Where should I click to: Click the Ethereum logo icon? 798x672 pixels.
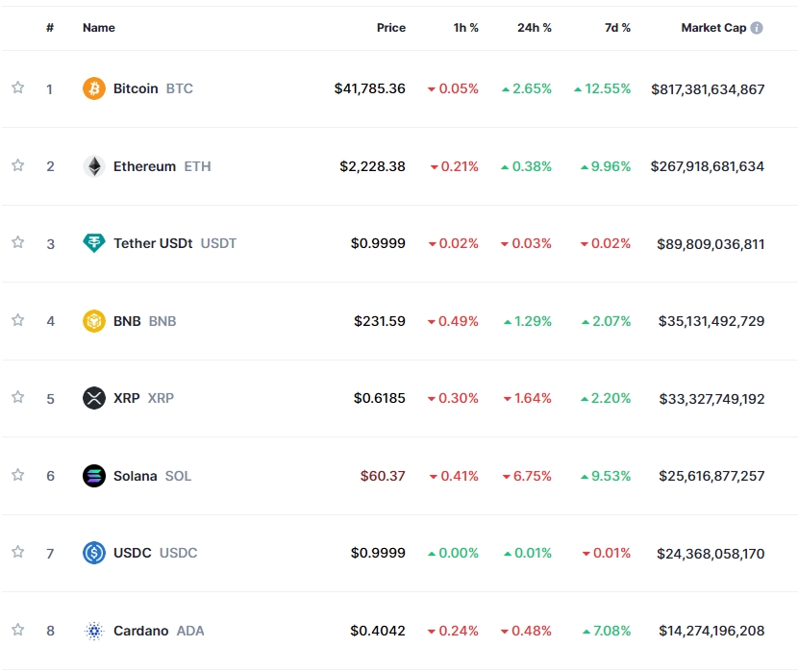93,166
